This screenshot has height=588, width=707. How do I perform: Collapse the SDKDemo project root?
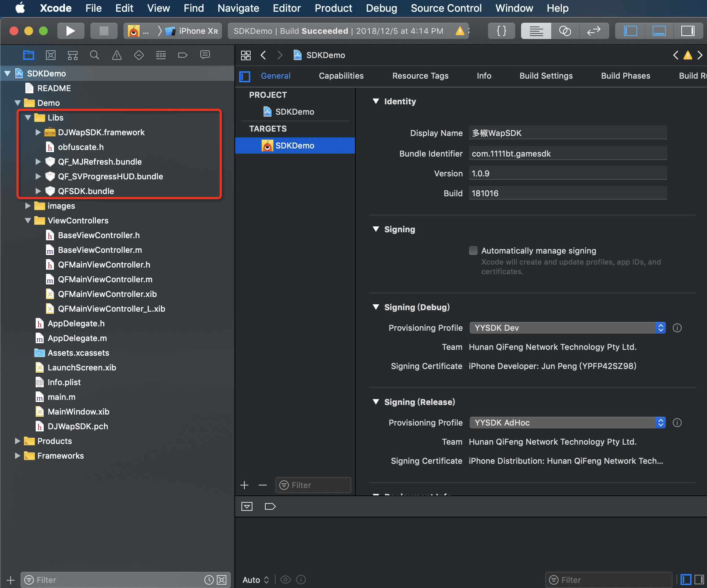[x=7, y=73]
